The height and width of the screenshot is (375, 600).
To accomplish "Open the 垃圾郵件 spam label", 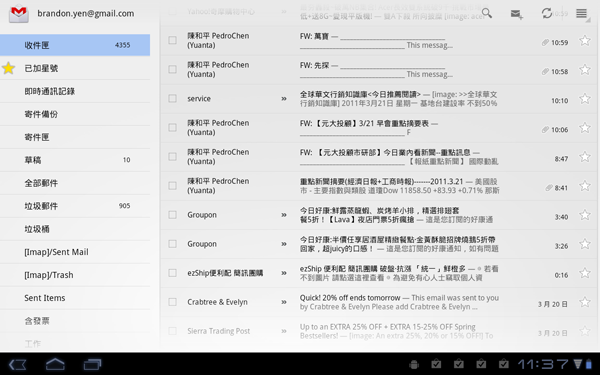I will pos(75,206).
